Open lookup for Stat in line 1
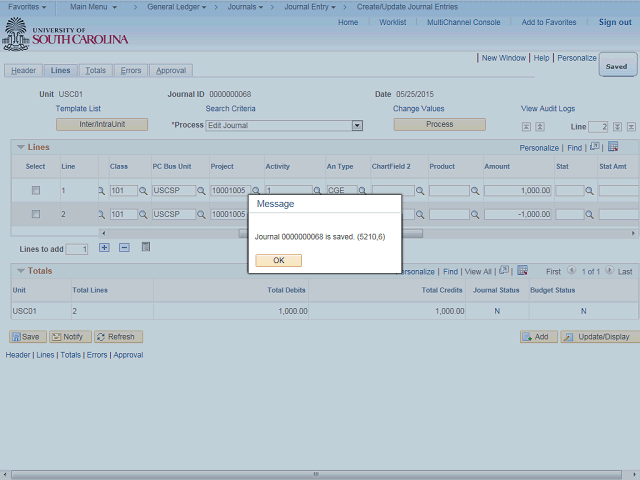Image resolution: width=640 pixels, height=480 pixels. pyautogui.click(x=589, y=191)
